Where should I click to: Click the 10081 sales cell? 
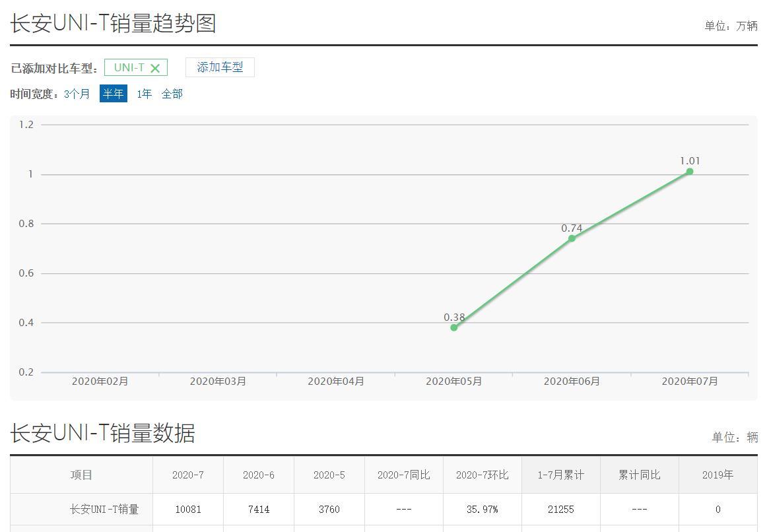tap(188, 510)
